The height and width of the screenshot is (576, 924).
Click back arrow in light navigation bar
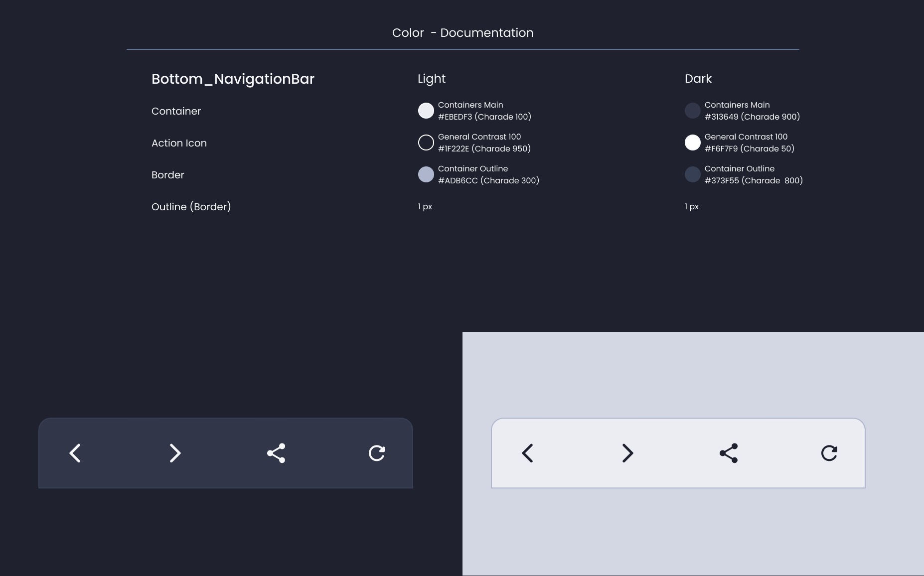(x=528, y=453)
